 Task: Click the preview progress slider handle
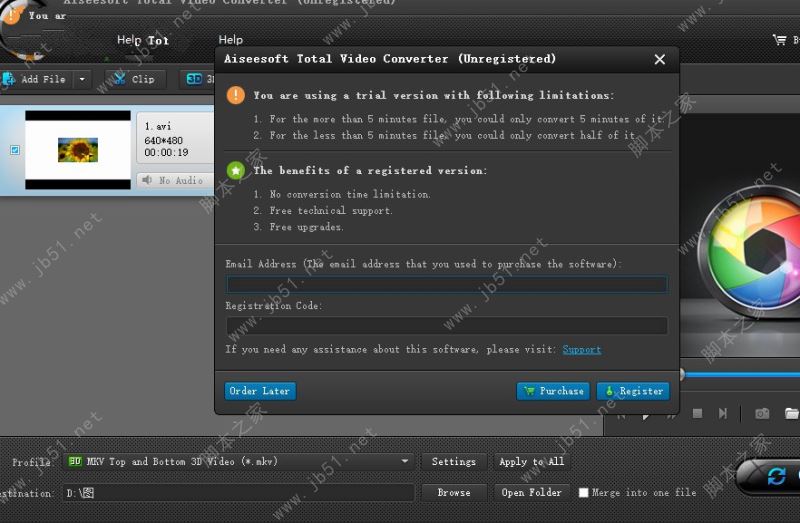coord(682,375)
